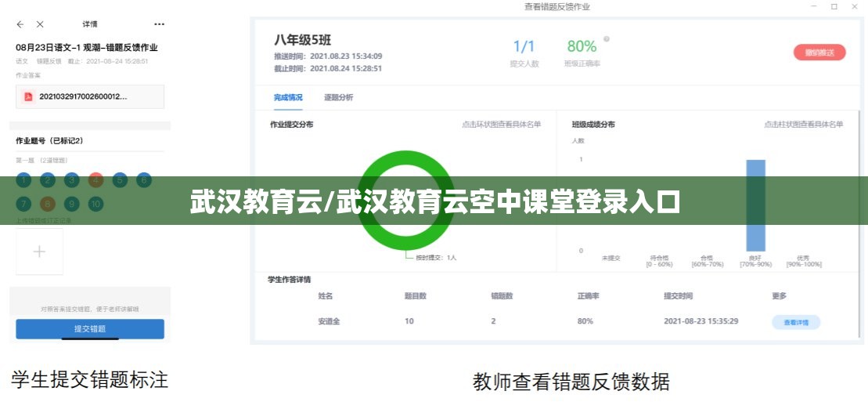Viewport: 868px width, 402px height.
Task: Click the 80% 班级正确率 value
Action: [x=582, y=46]
